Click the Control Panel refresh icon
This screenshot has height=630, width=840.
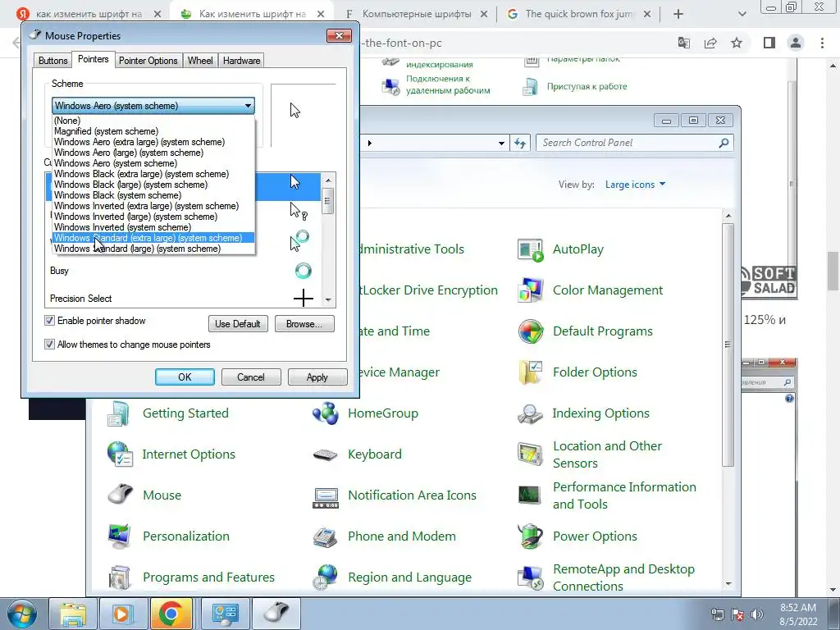coord(520,143)
